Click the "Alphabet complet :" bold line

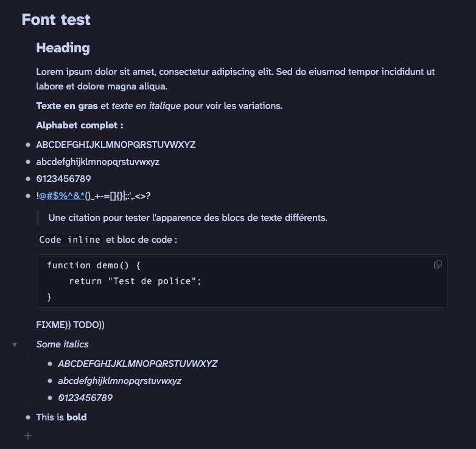pyautogui.click(x=80, y=125)
